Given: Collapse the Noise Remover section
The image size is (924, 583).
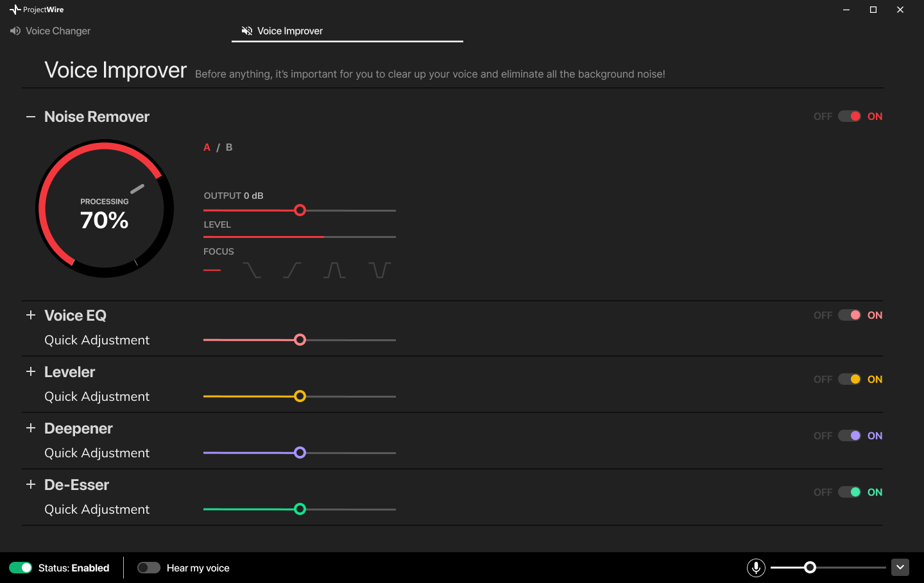Looking at the screenshot, I should [30, 117].
